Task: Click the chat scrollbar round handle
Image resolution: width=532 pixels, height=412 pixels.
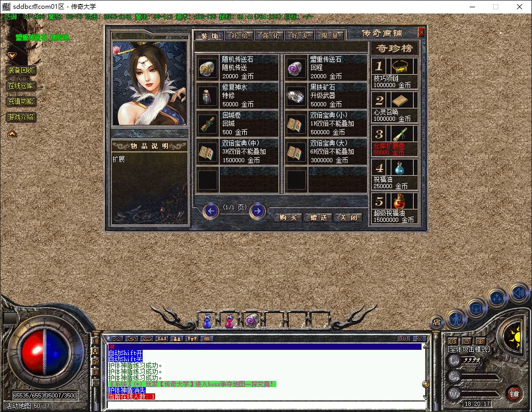Action: [426, 384]
